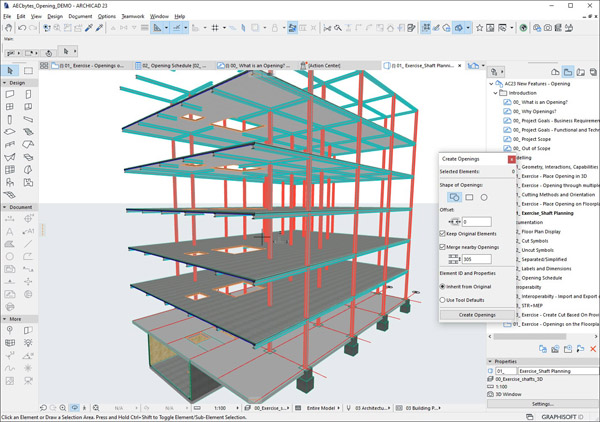Open the Publisher Sets in the Navigator
The width and height of the screenshot is (600, 422).
click(x=593, y=72)
